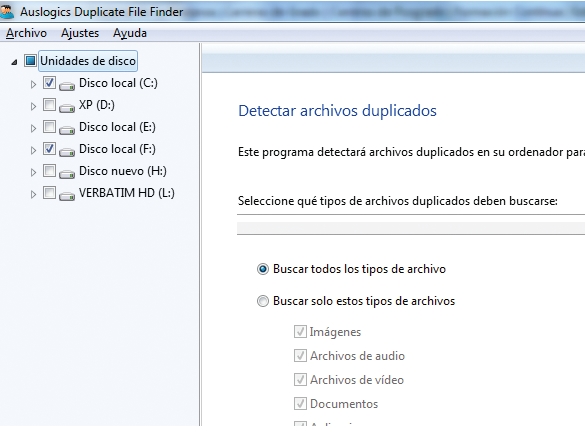Open the Archivo menu

26,33
